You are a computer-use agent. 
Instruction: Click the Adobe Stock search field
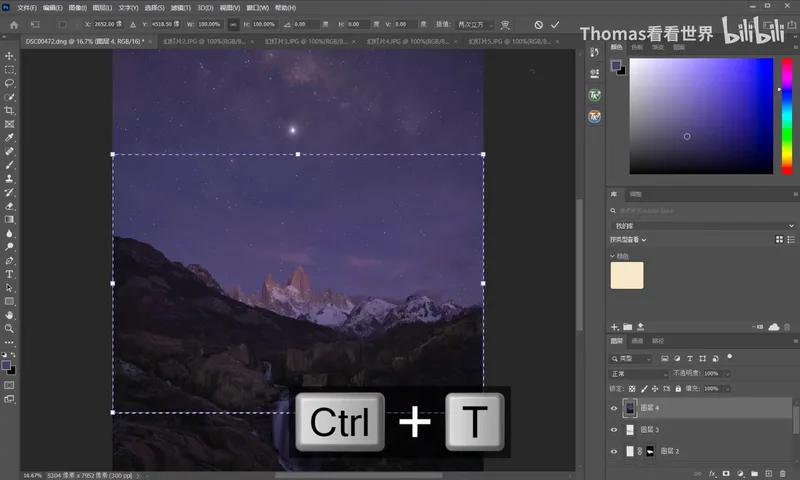[703, 211]
